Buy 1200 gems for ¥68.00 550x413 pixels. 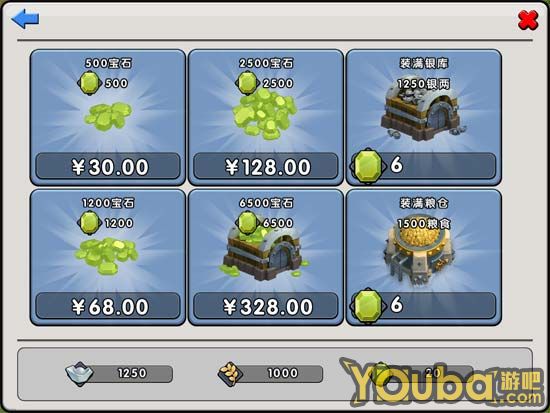tap(108, 306)
